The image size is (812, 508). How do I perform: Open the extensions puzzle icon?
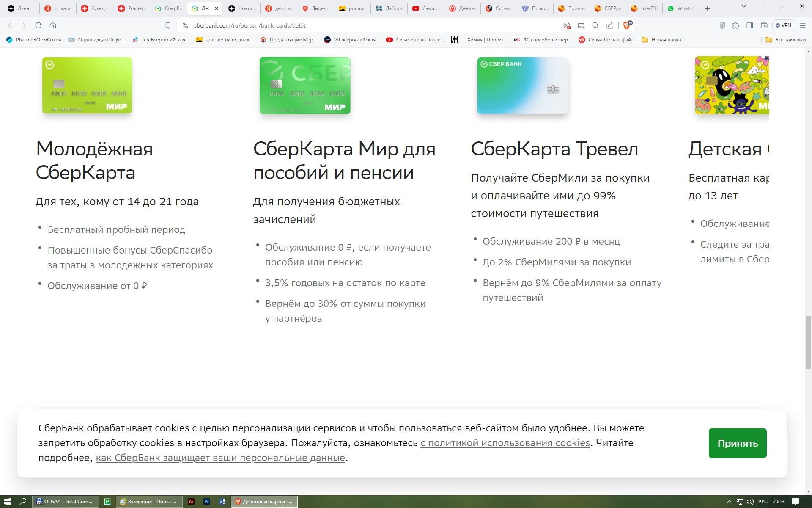pyautogui.click(x=736, y=25)
